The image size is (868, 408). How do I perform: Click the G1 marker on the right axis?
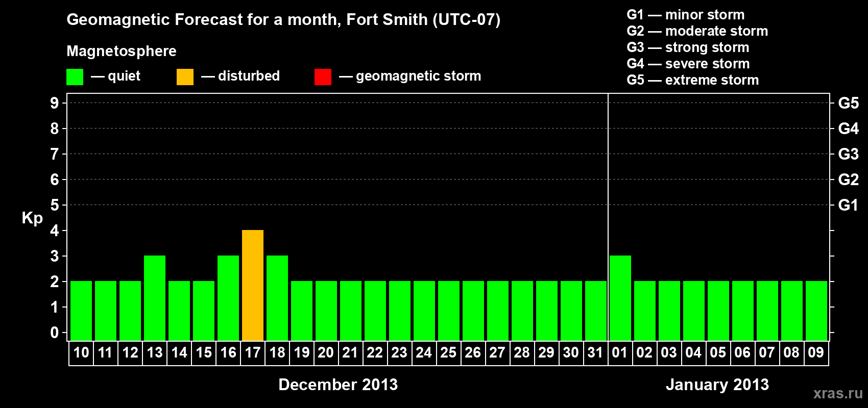849,205
